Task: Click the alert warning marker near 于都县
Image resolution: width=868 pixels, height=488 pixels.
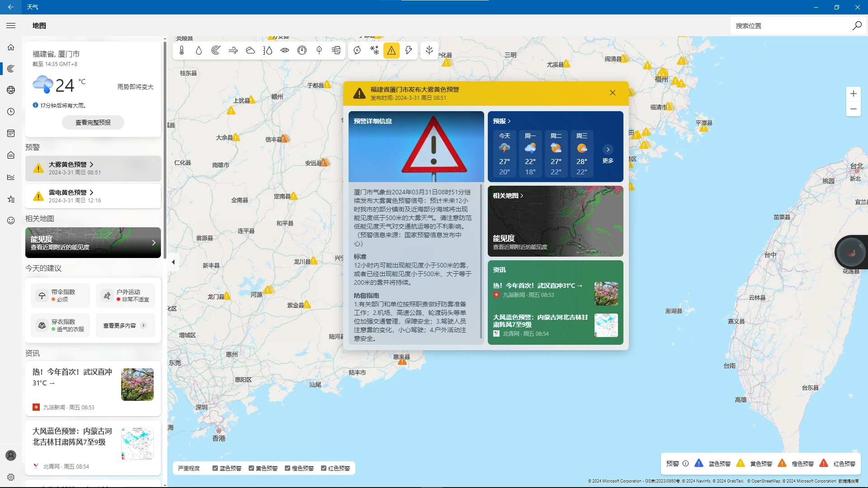Action: pos(327,84)
